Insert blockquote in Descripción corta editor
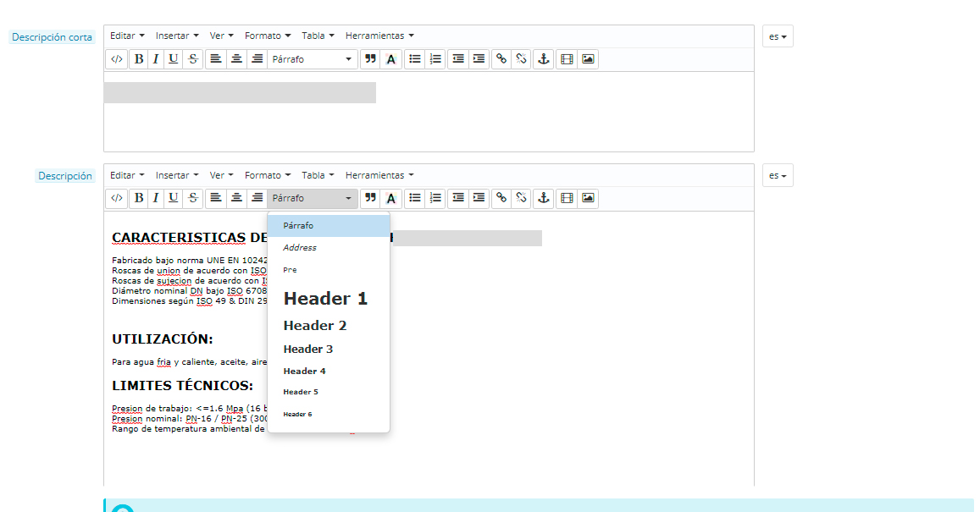The width and height of the screenshot is (980, 512). click(371, 59)
